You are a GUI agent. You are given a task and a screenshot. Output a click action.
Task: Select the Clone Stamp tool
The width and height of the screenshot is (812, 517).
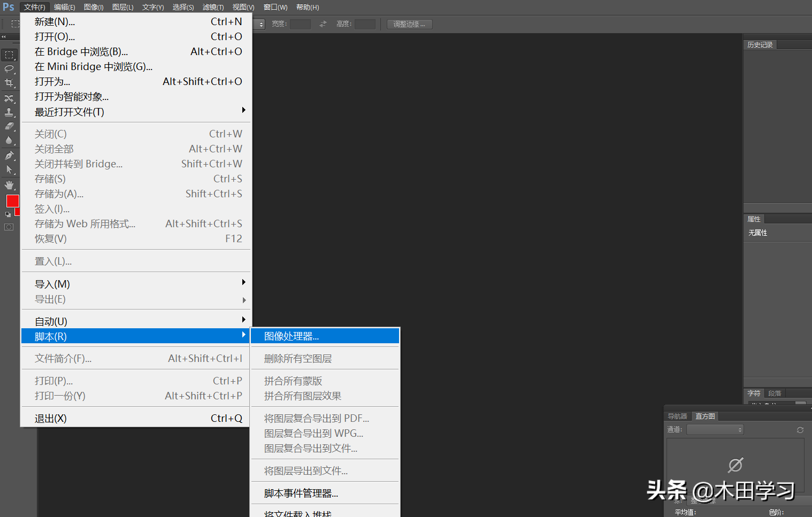9,112
